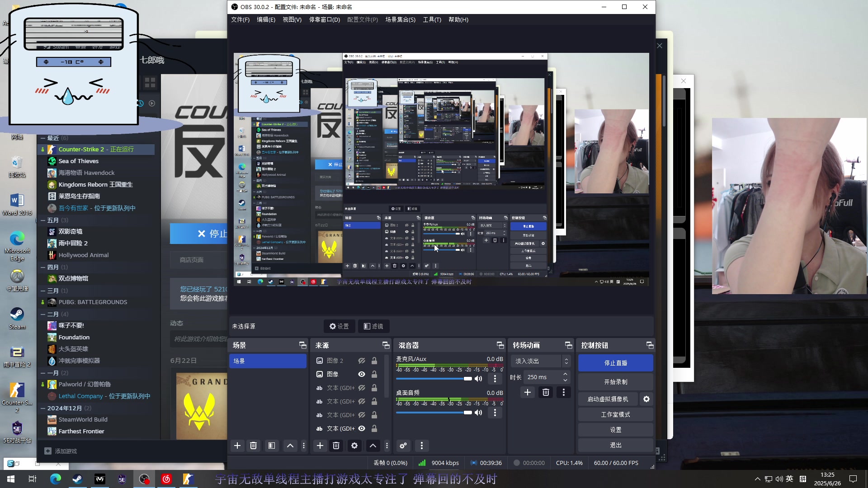
Task: Open sources panel more options menu
Action: click(387, 446)
